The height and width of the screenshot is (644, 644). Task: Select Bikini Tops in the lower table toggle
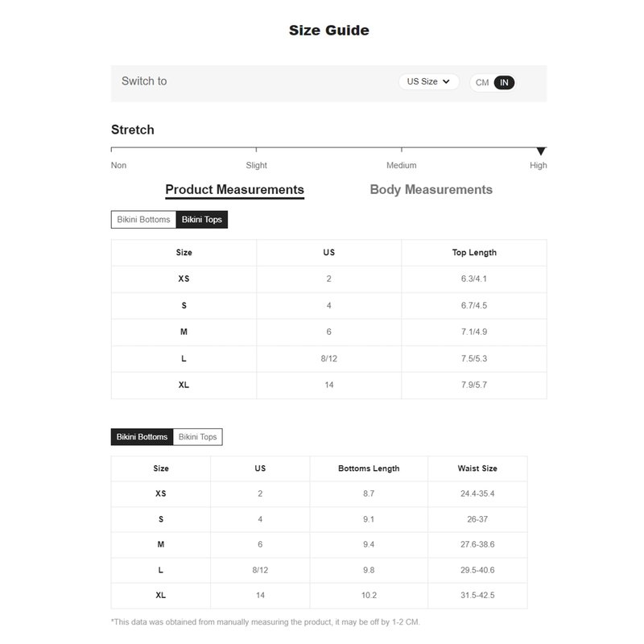pyautogui.click(x=197, y=436)
